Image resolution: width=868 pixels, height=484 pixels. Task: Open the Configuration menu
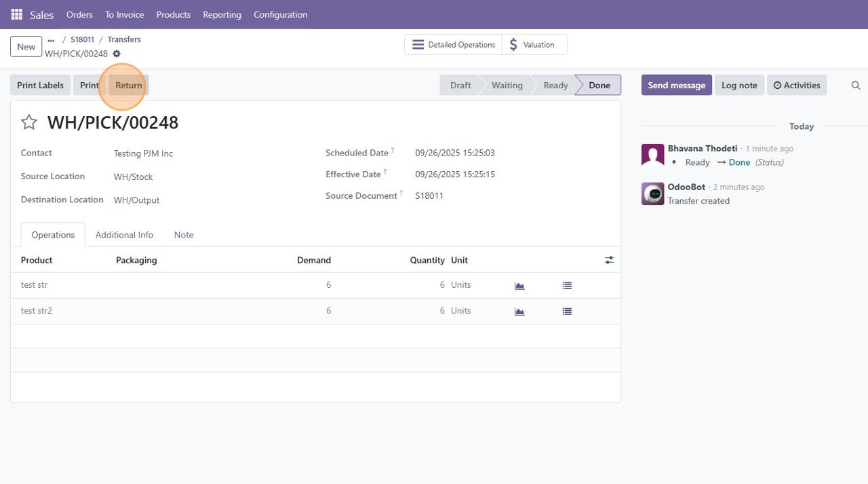(x=280, y=14)
